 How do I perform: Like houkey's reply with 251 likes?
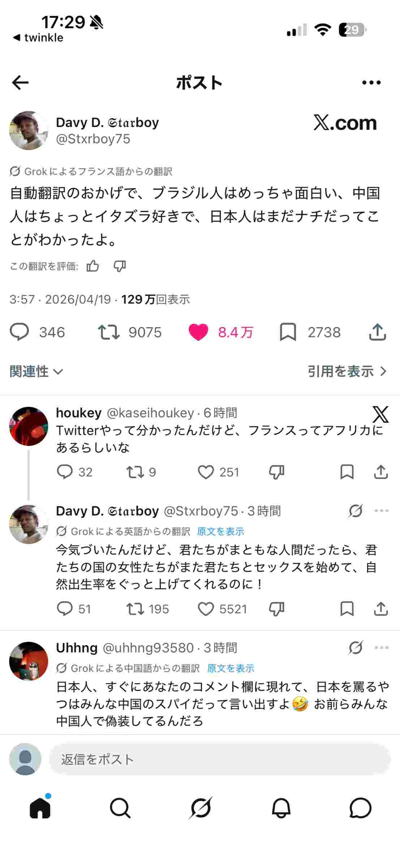pos(206,472)
